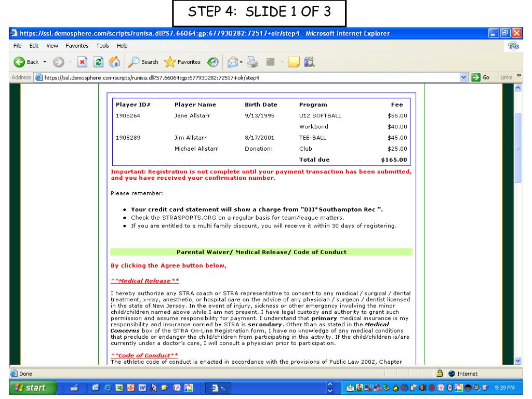Expand the Links toolbar chevron
Image resolution: width=532 pixels, height=399 pixels.
tap(519, 76)
